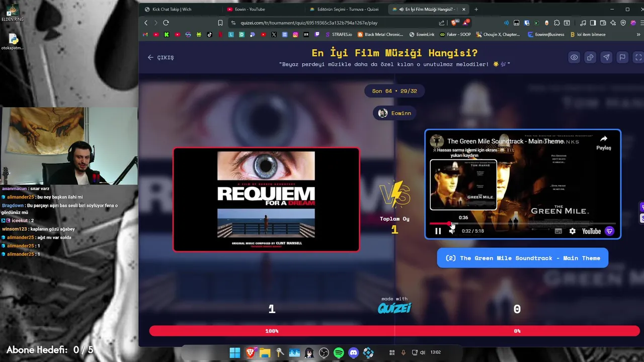The image size is (644, 362).
Task: Click the taskbar microphone indicator
Action: pyautogui.click(x=403, y=352)
